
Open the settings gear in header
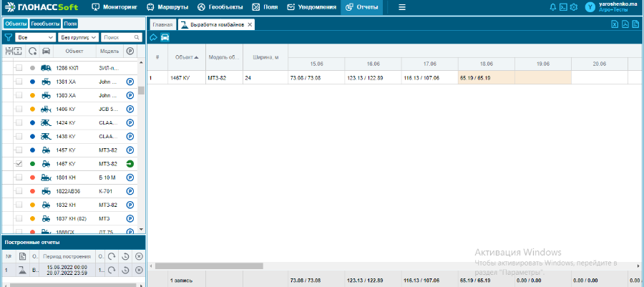pyautogui.click(x=573, y=7)
